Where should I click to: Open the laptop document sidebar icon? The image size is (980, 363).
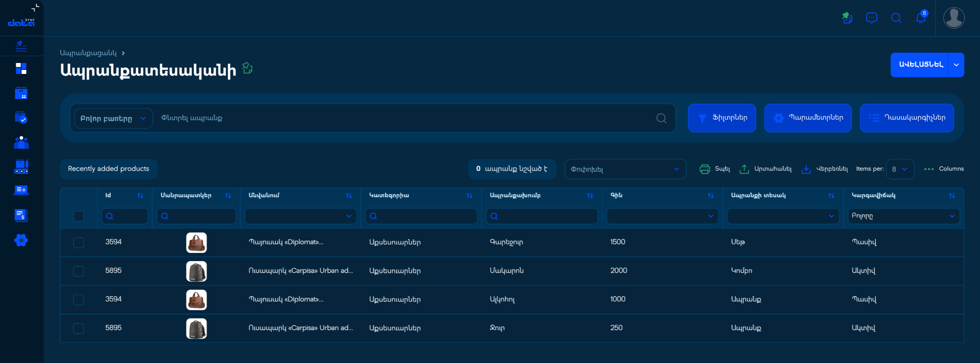[x=21, y=190]
